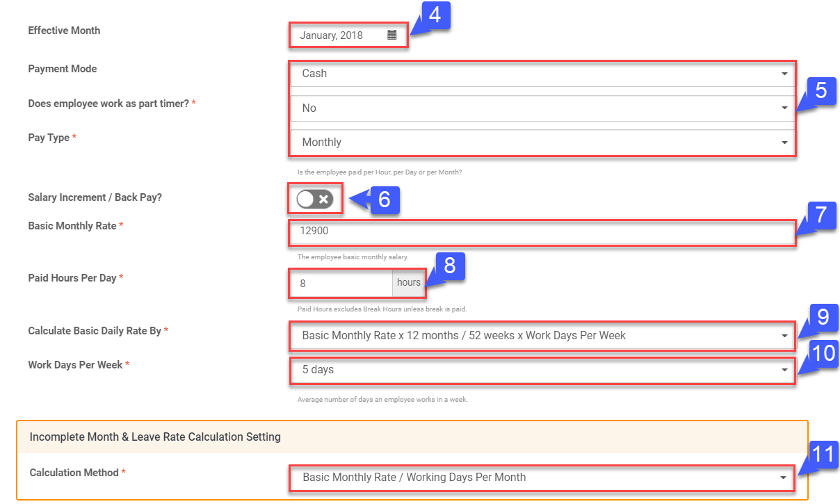Open the Pay Type dropdown showing Monthly
840x504 pixels.
pos(542,143)
